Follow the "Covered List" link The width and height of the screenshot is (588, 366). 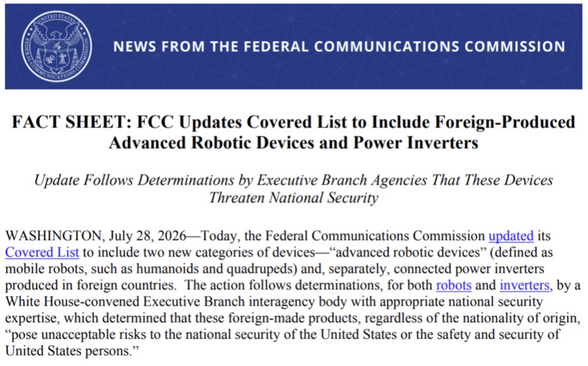42,252
